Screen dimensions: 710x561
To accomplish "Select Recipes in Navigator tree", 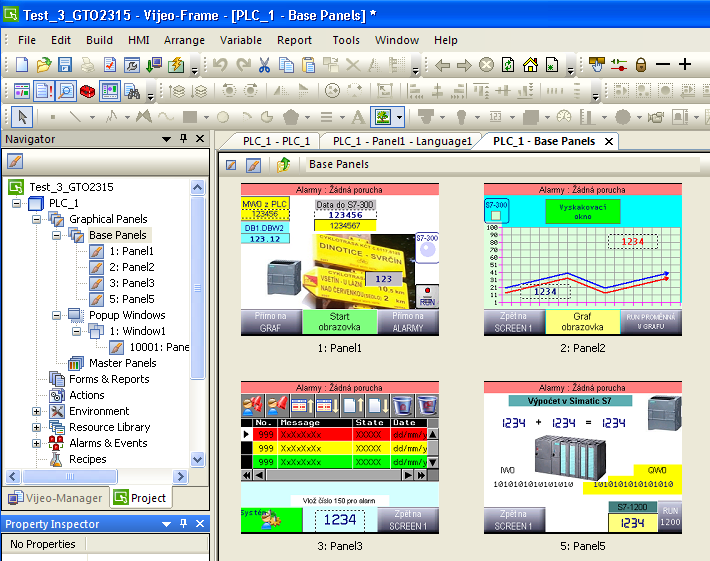I will click(x=87, y=459).
